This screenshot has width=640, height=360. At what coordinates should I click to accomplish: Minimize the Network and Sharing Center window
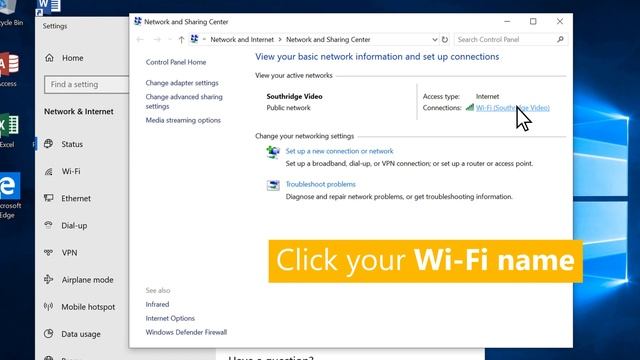(x=507, y=21)
